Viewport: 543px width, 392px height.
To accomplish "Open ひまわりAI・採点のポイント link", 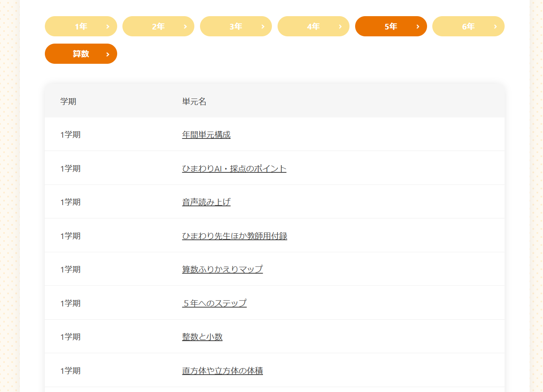I will point(234,168).
